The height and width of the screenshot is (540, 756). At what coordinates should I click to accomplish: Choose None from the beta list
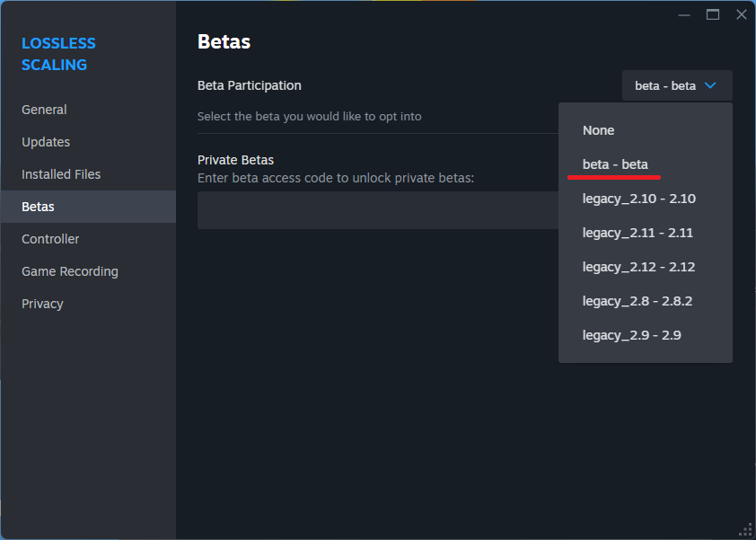pos(598,130)
